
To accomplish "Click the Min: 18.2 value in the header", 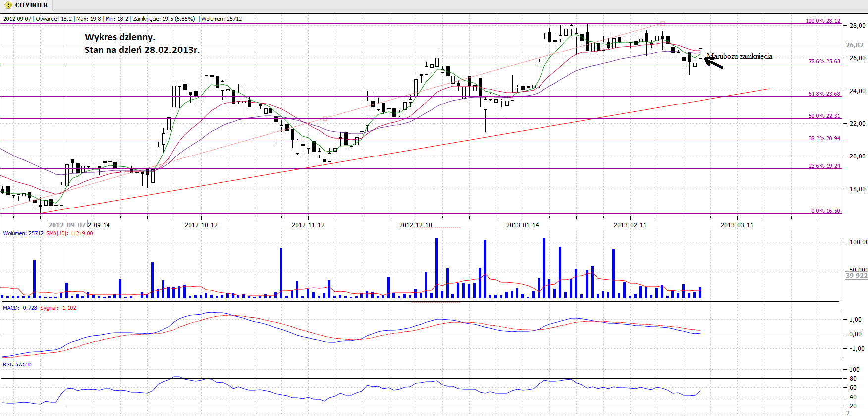I will coord(116,19).
